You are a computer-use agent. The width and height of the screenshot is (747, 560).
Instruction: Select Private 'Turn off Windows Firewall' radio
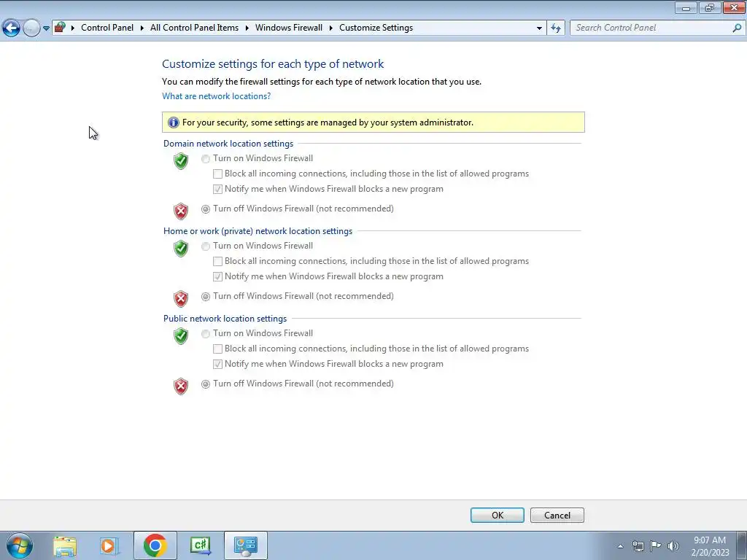point(205,297)
